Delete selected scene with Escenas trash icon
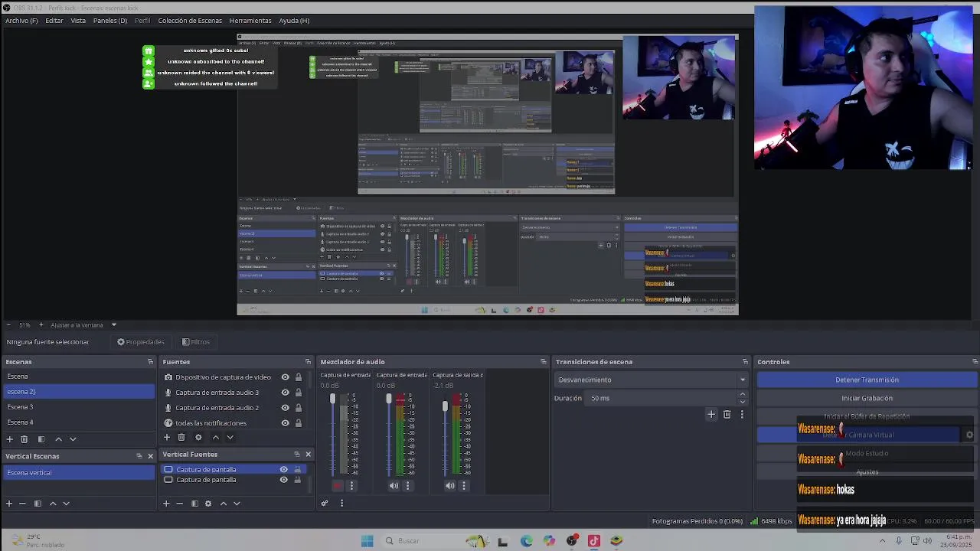Viewport: 980px width, 551px height. [24, 439]
